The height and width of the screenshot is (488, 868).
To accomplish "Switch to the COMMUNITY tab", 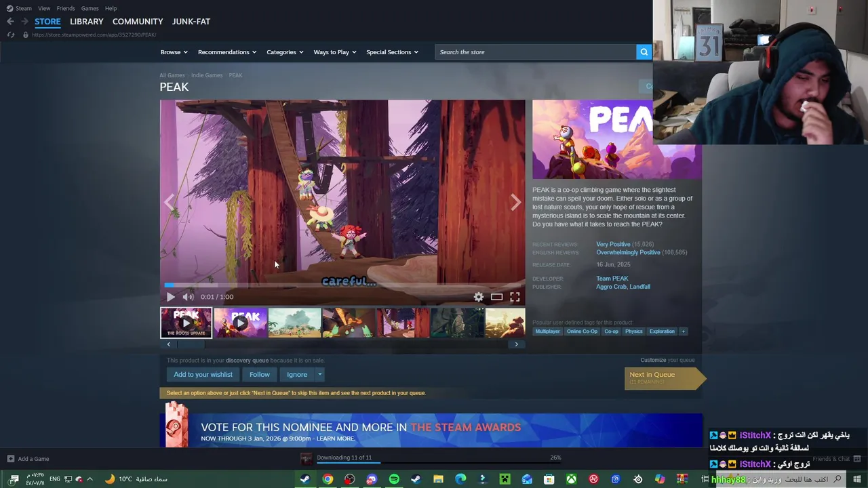I will 138,22.
